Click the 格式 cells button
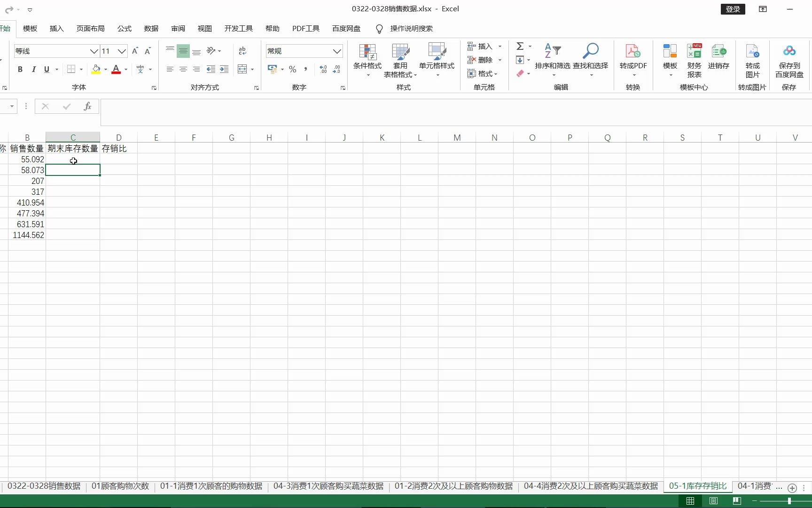 483,73
